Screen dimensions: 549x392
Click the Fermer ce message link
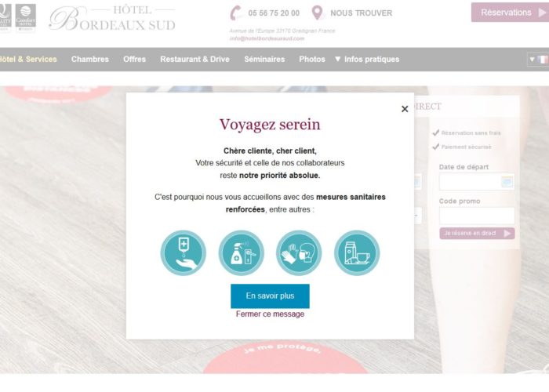270,314
